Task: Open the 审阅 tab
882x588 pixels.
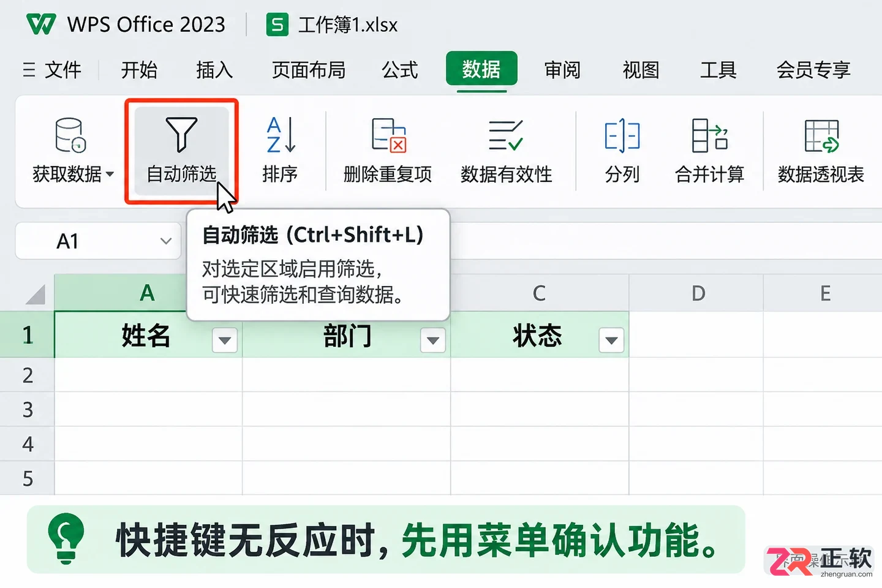Action: pyautogui.click(x=562, y=70)
